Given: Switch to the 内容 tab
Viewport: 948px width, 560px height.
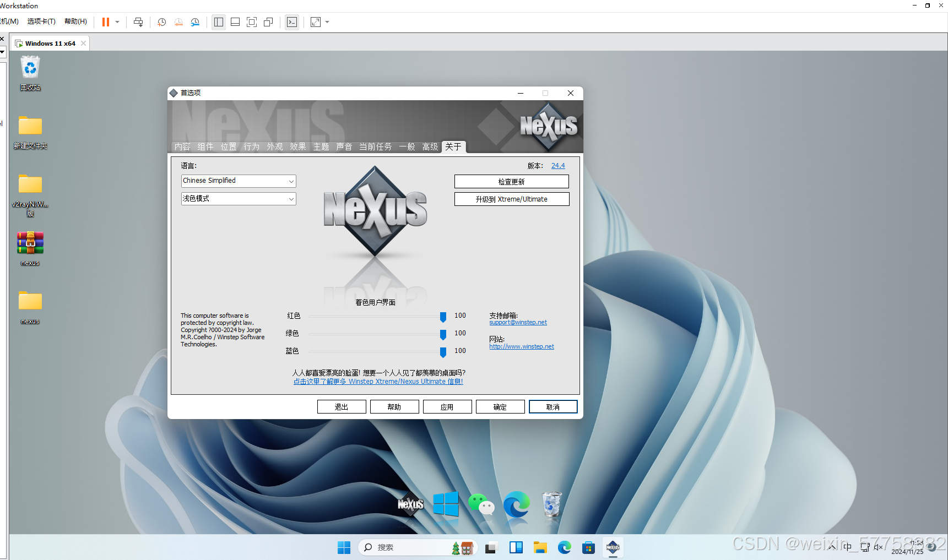Looking at the screenshot, I should pos(182,146).
